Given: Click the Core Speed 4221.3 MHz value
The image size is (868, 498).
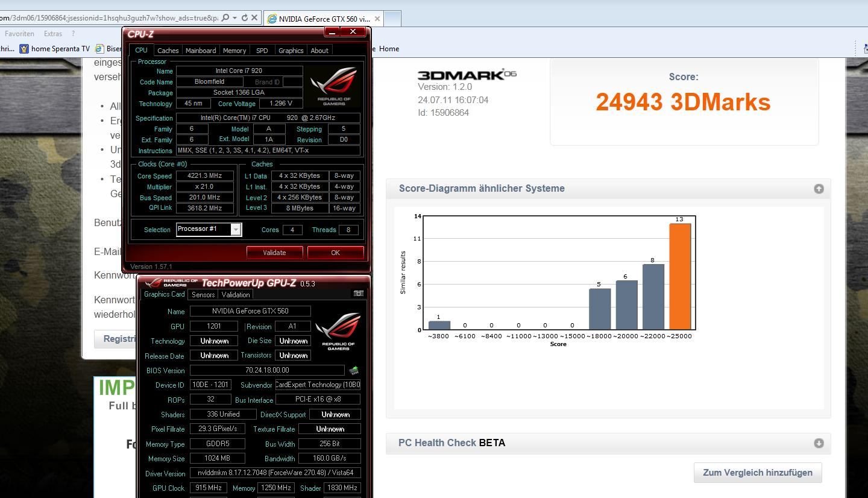Looking at the screenshot, I should 205,176.
